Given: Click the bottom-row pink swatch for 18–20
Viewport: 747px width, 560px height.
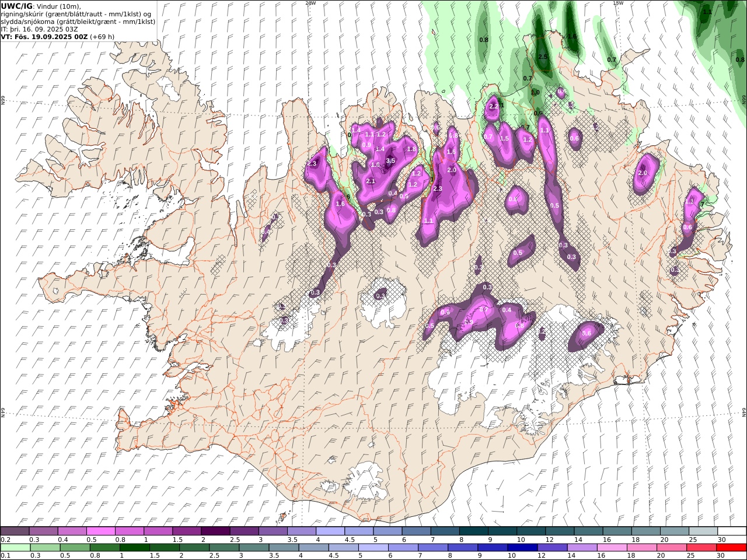Looking at the screenshot, I should tap(642, 548).
